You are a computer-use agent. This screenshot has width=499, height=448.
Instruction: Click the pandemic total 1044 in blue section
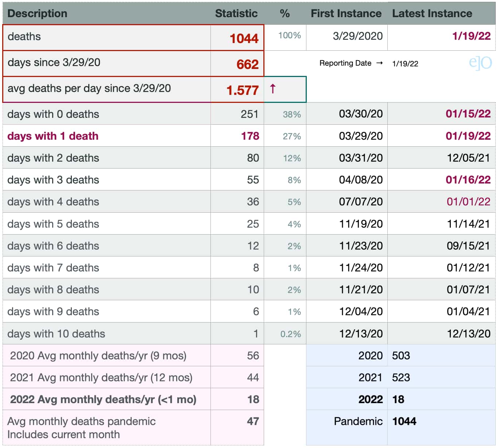point(404,421)
